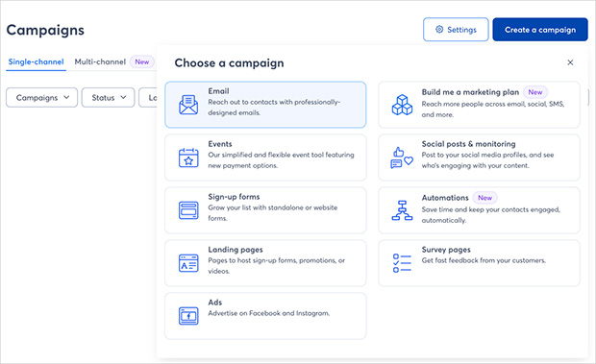The image size is (596, 364).
Task: Click "Advertise on Facebook and Instagram" text
Action: tap(269, 313)
